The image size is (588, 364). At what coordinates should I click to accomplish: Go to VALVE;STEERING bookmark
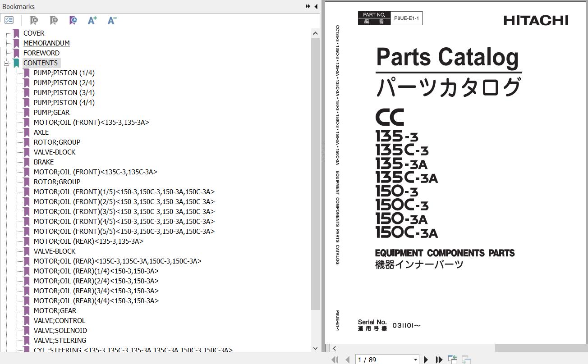point(60,340)
